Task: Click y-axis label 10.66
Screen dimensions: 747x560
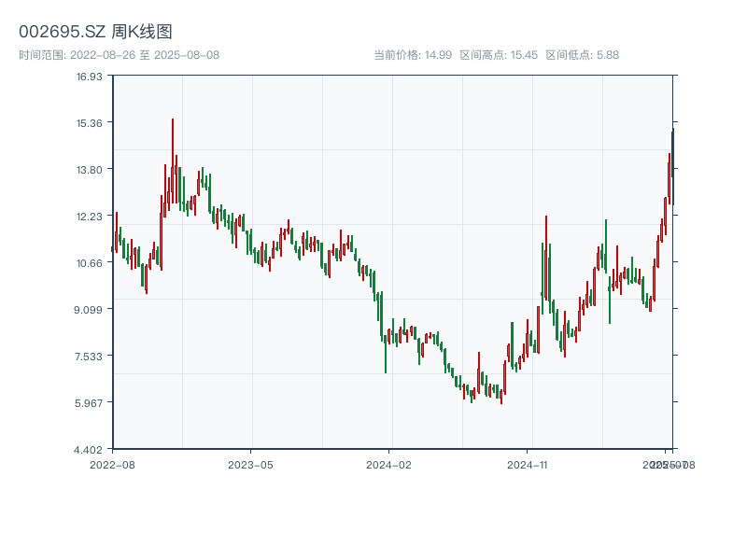Action: pos(90,263)
